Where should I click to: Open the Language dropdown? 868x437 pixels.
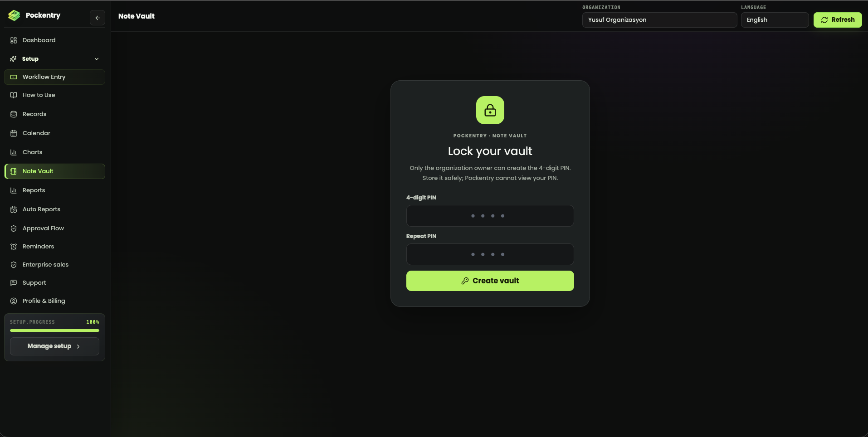click(775, 20)
